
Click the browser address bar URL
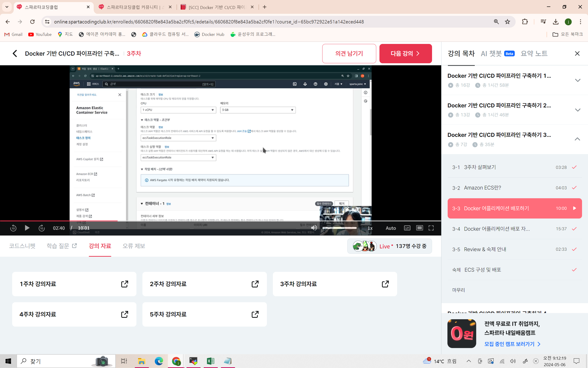pos(209,22)
